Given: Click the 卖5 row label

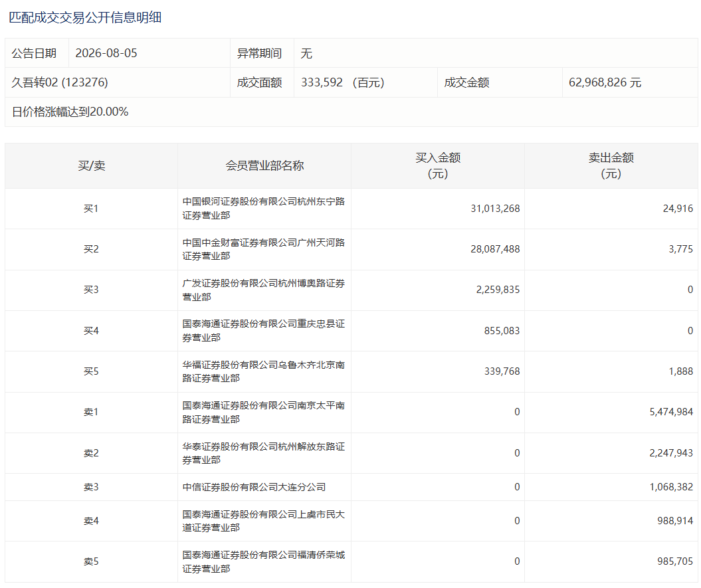Looking at the screenshot, I should click(91, 561).
